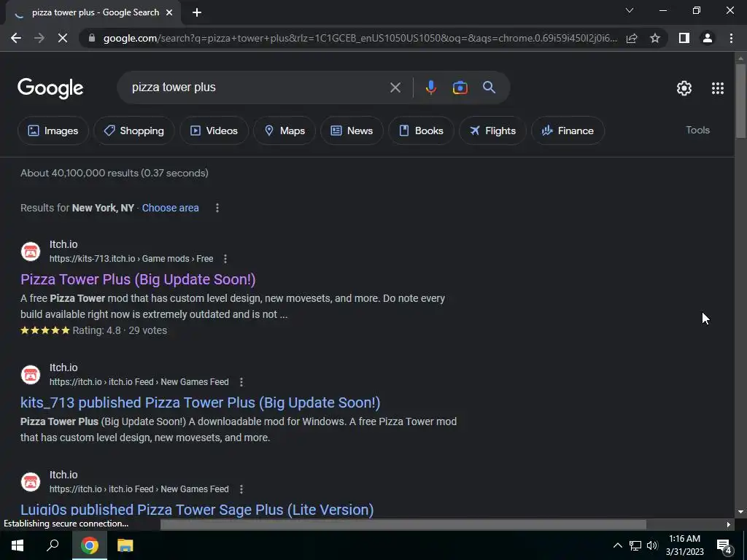Screen dimensions: 747x560
Task: Click the magnifier search button
Action: tap(489, 87)
